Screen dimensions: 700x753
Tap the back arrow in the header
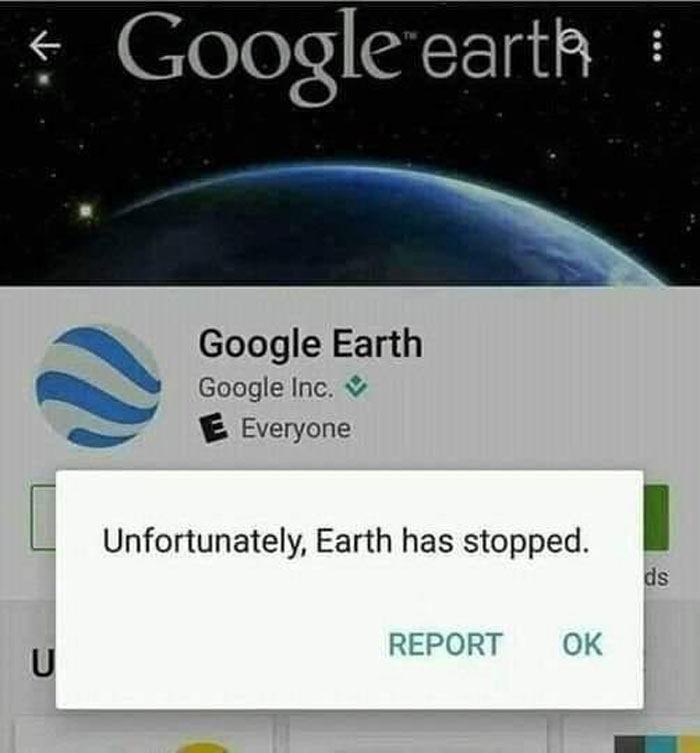[x=44, y=46]
